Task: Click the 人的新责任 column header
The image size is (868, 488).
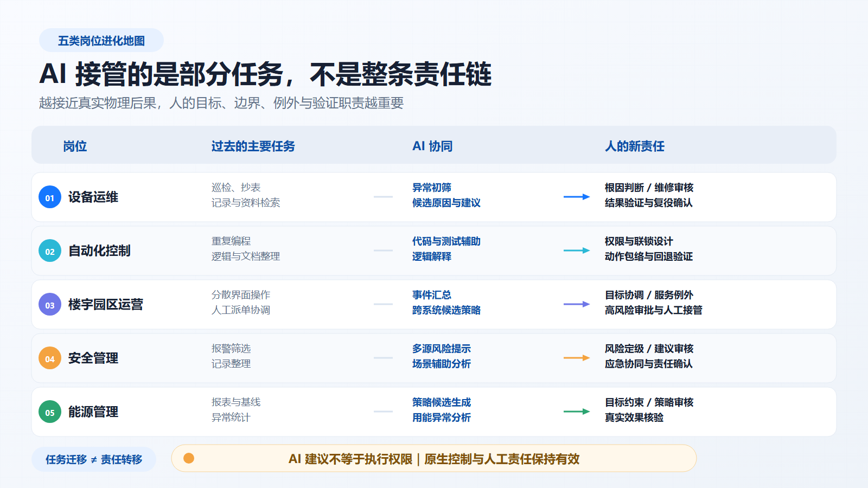Action: (x=635, y=146)
